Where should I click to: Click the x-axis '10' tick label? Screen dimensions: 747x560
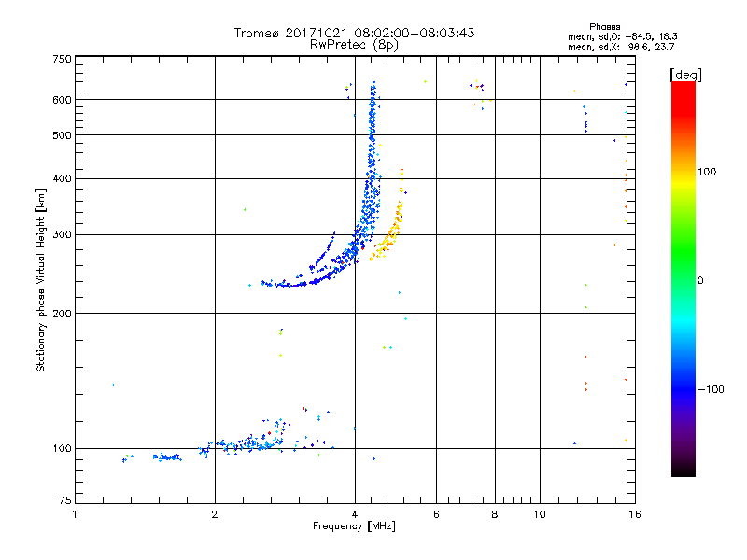click(x=540, y=514)
